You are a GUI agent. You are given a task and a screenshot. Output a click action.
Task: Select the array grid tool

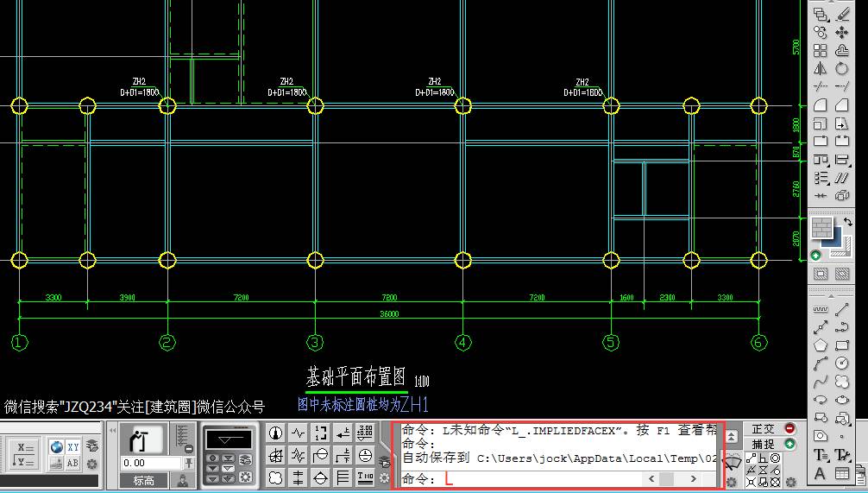[821, 50]
